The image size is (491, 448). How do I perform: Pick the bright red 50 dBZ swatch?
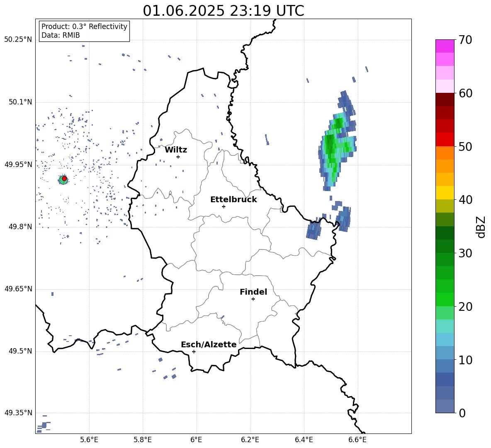coord(445,140)
